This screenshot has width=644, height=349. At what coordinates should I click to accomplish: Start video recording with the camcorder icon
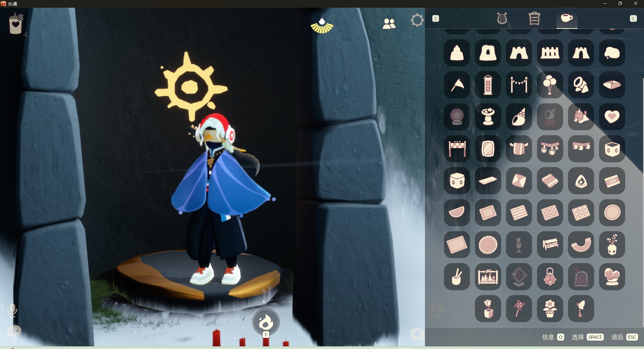pyautogui.click(x=435, y=310)
